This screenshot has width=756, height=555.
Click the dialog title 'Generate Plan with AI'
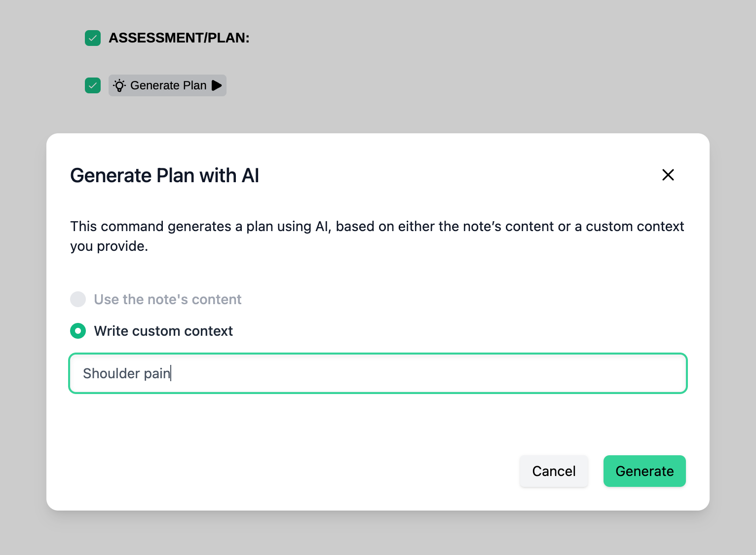[x=165, y=175]
